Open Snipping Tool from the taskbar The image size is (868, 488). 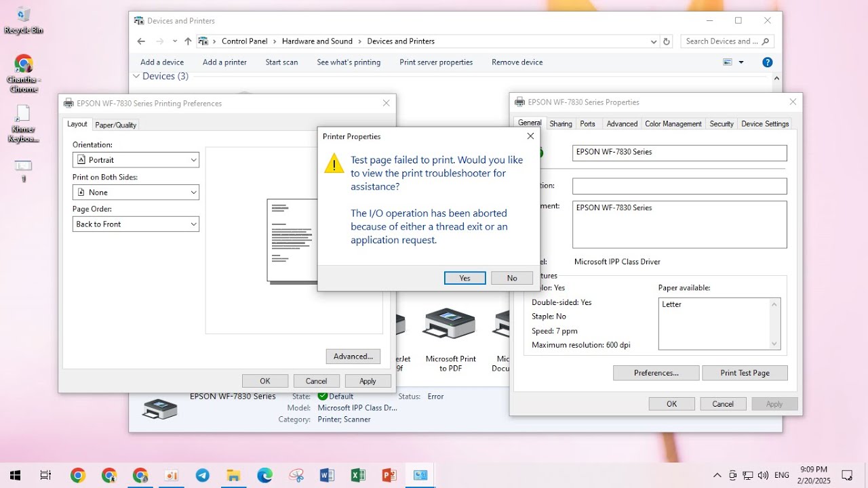[x=296, y=475]
